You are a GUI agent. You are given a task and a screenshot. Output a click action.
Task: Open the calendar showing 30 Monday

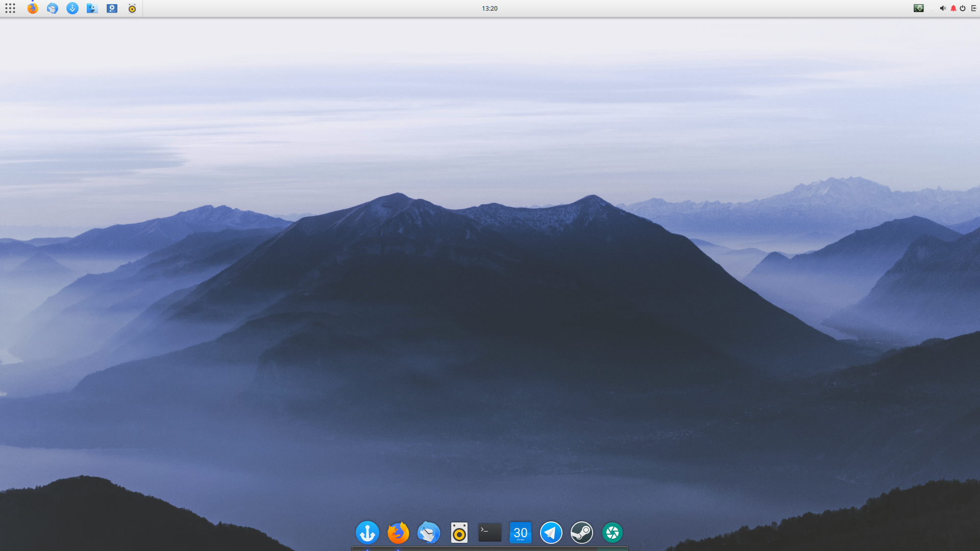tap(521, 533)
